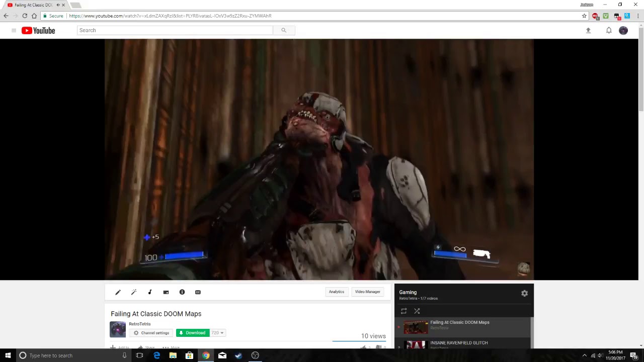Open the CC subtitles icon
Viewport: 644px width, 362px height.
click(198, 292)
